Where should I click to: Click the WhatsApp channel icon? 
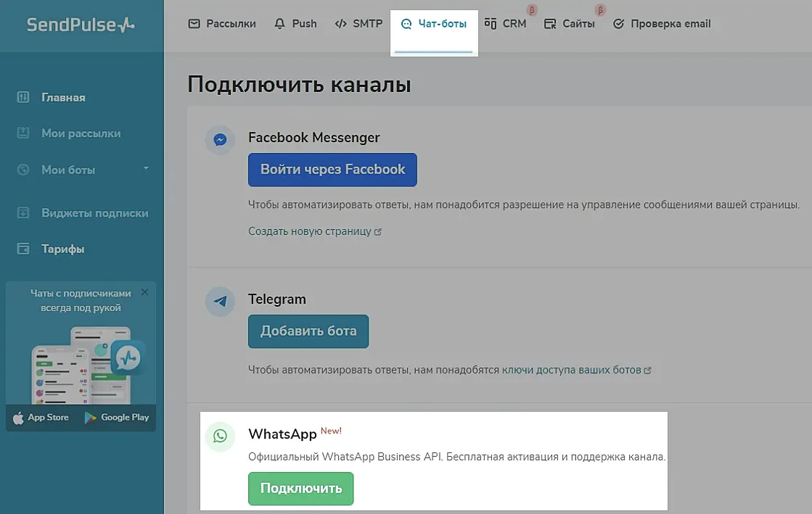[220, 436]
